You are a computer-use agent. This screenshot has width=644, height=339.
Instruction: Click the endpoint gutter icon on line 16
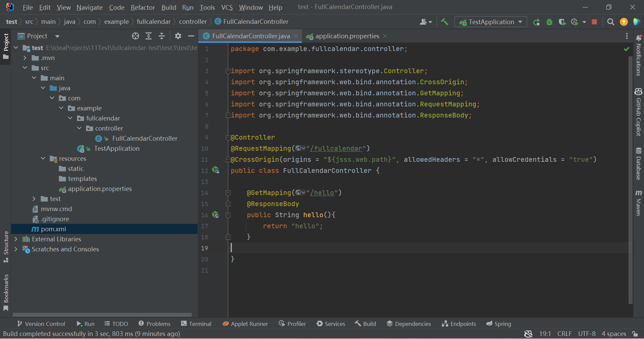tap(216, 215)
